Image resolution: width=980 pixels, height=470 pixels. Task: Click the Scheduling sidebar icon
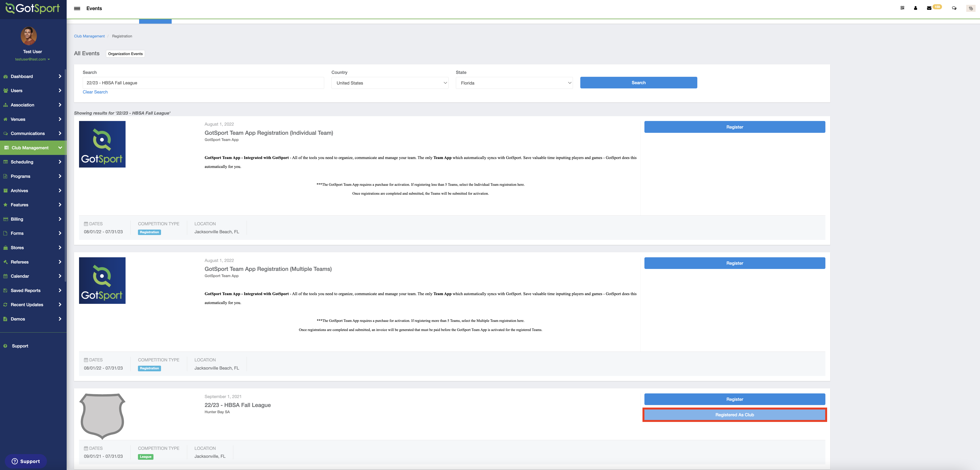[x=5, y=162]
